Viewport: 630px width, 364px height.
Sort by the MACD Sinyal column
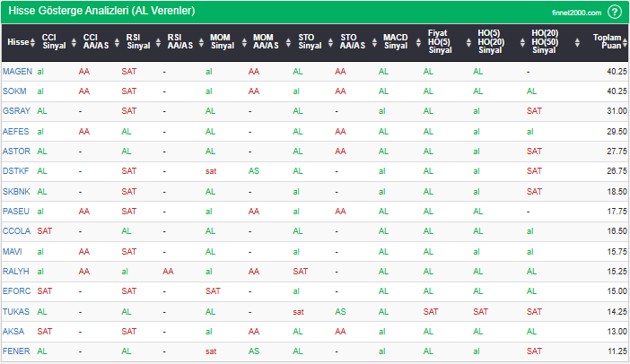pos(395,42)
